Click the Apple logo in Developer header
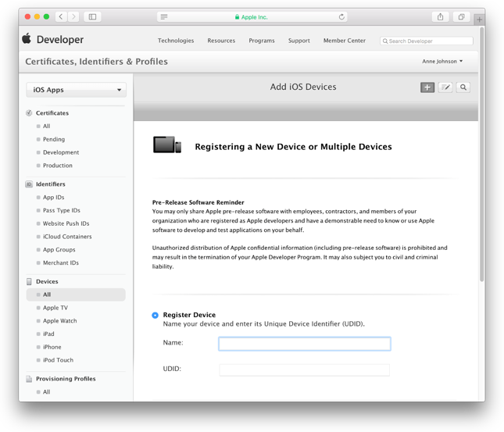Viewport: 504px width, 432px height. (x=27, y=38)
